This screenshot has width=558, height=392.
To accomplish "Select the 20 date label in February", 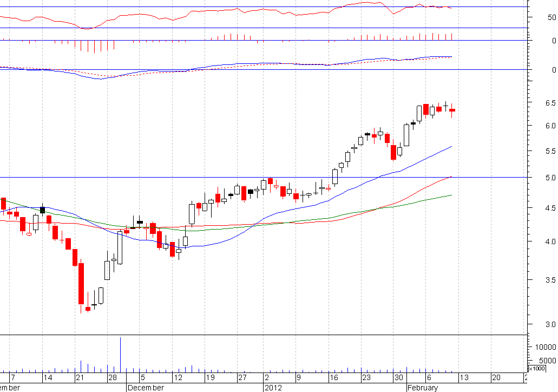I will [x=496, y=378].
